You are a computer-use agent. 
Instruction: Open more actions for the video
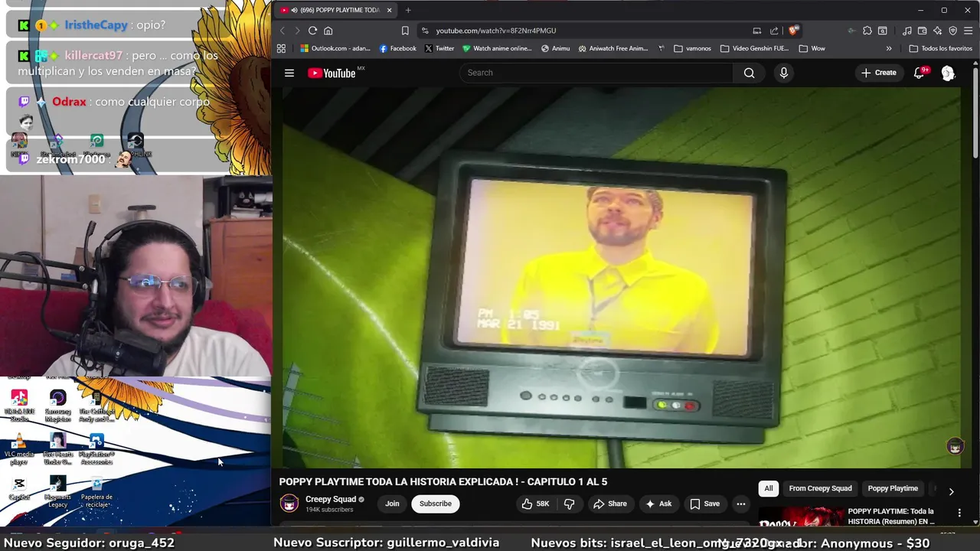740,504
